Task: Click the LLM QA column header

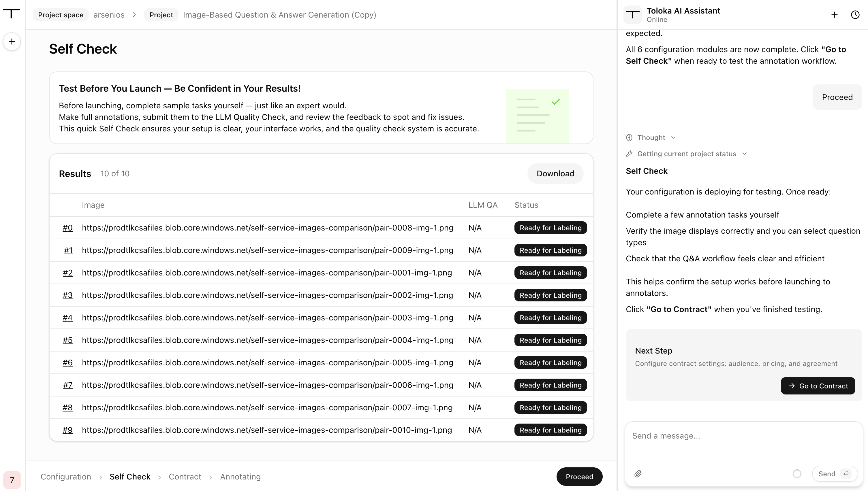Action: point(483,205)
